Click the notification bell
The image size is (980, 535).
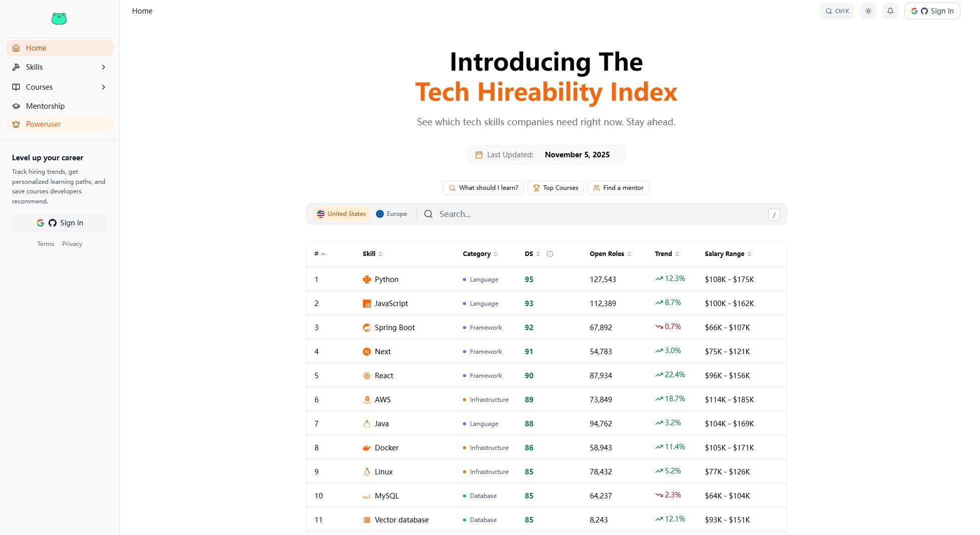[890, 11]
